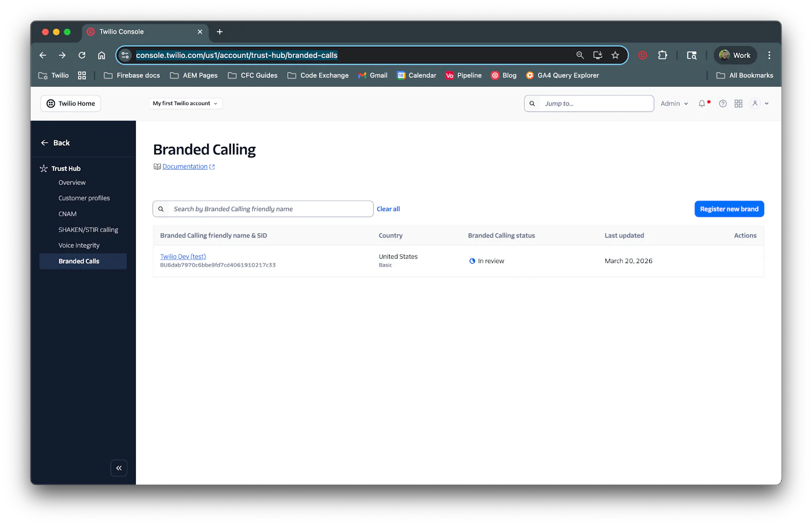Expand the Admin dropdown menu
This screenshot has width=812, height=525.
[673, 103]
